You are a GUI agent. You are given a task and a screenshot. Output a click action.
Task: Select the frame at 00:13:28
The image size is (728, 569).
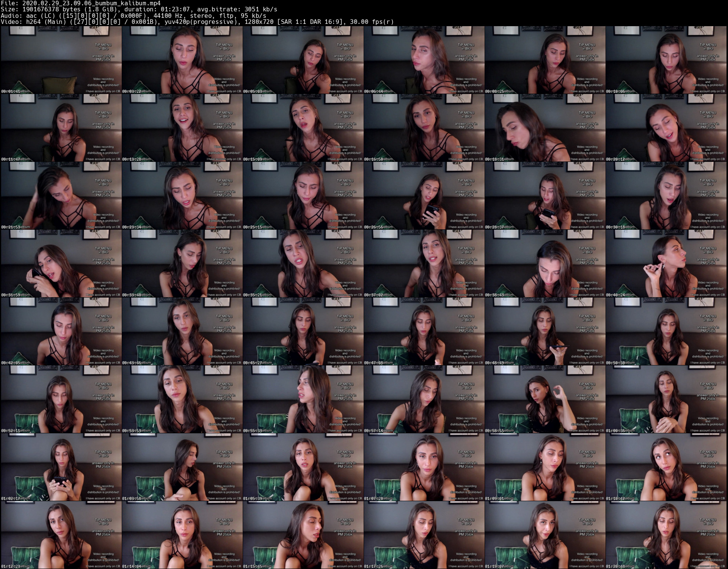182,128
